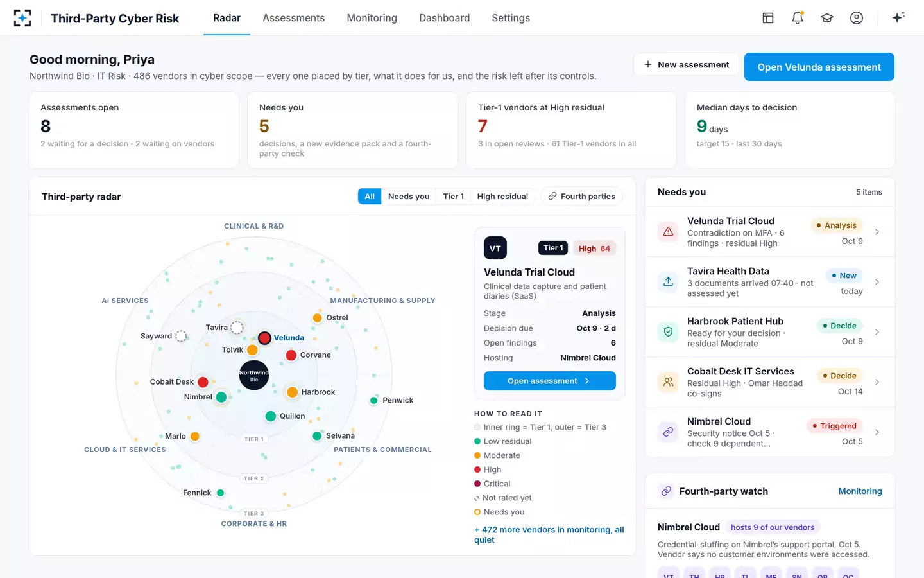Switch to the Assessments tab
Viewport: 924px width, 578px height.
(x=293, y=18)
